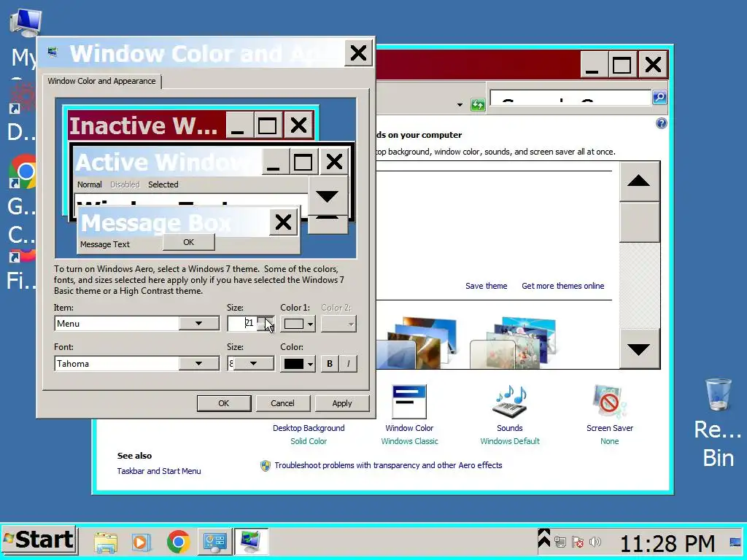Click the green refresh icon in address bar

pos(477,105)
